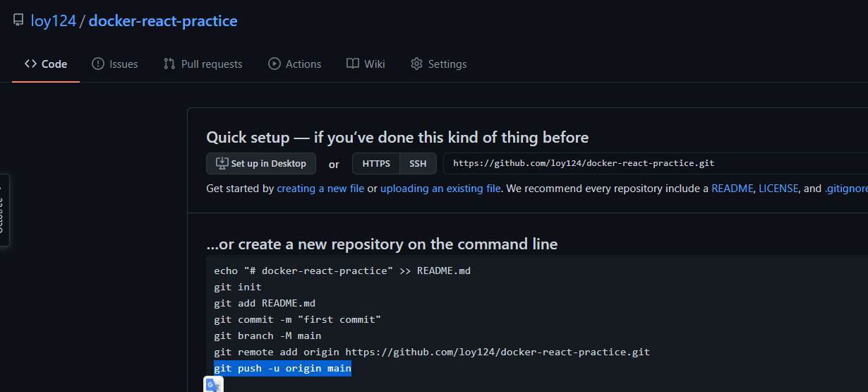The height and width of the screenshot is (392, 868).
Task: Switch to the Issues tab
Action: (x=115, y=64)
